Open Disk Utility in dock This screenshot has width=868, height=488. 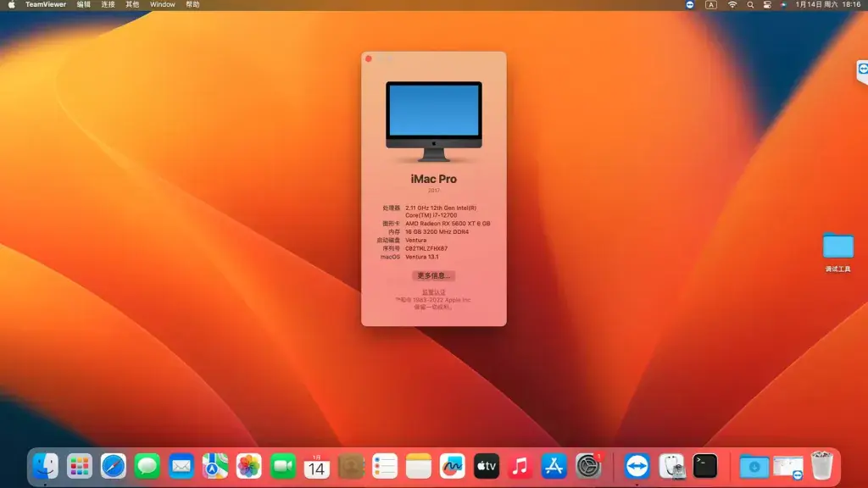(671, 466)
